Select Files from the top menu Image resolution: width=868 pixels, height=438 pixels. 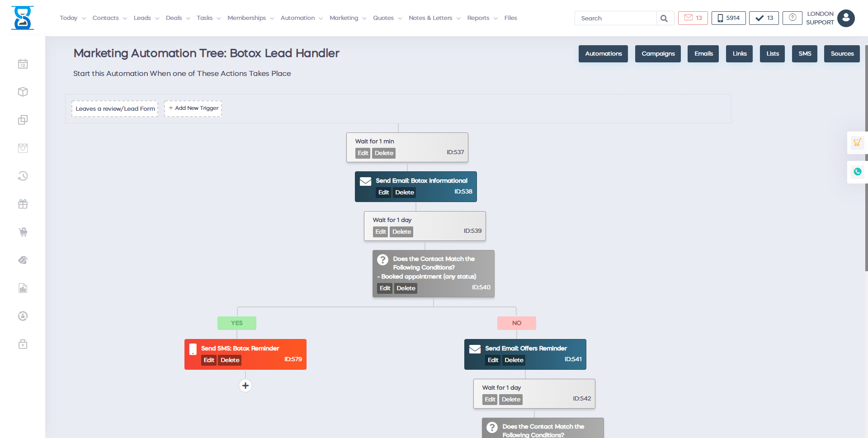(x=510, y=18)
